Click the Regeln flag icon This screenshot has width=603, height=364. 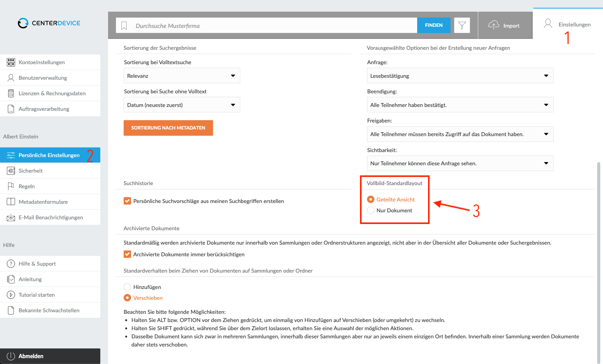[11, 186]
